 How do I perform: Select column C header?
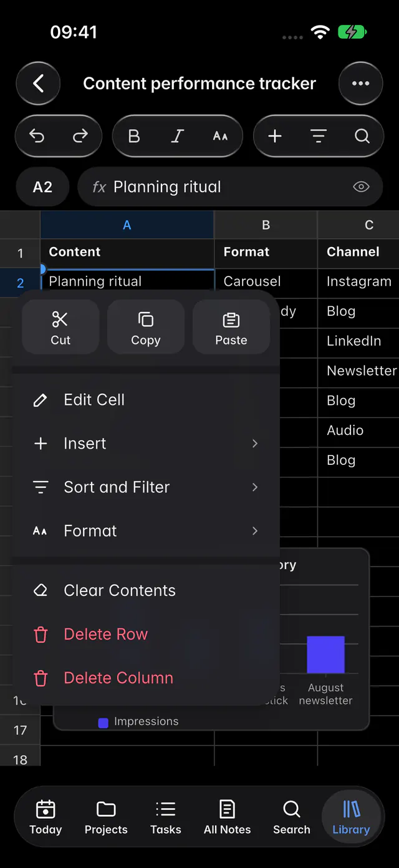(358, 225)
